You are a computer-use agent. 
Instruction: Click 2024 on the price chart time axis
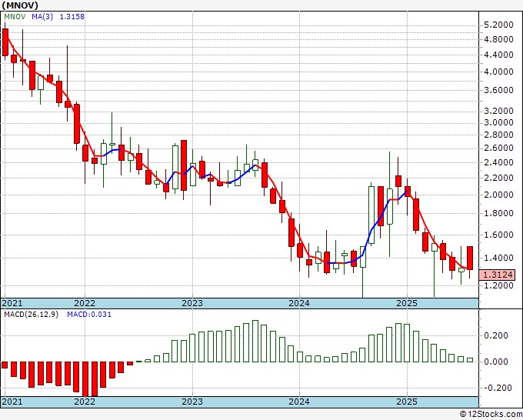click(x=299, y=303)
